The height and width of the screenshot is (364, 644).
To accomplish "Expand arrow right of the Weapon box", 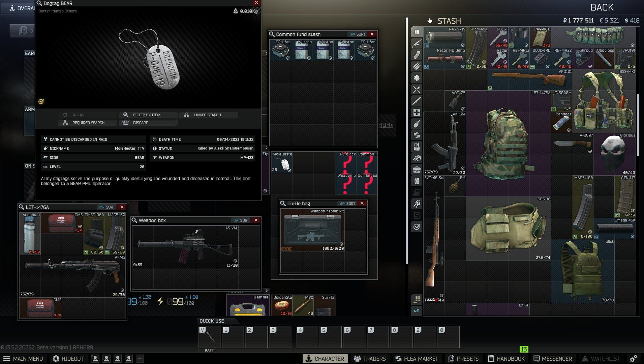I will 267,291.
